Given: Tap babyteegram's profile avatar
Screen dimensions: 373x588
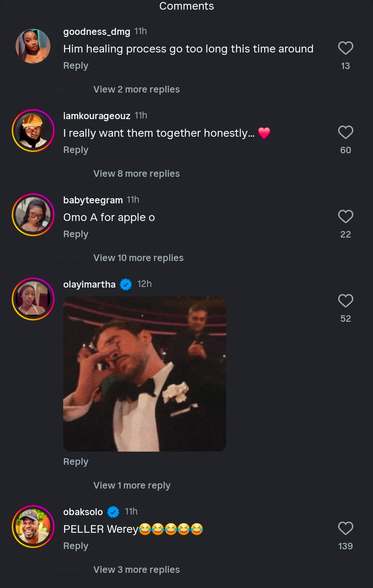Looking at the screenshot, I should click(x=33, y=215).
